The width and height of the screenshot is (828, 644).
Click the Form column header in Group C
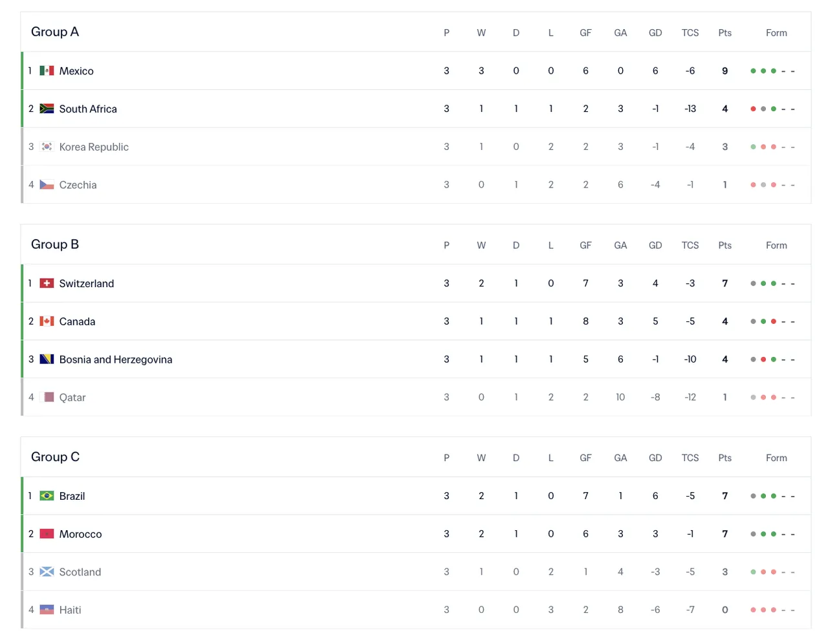[776, 458]
